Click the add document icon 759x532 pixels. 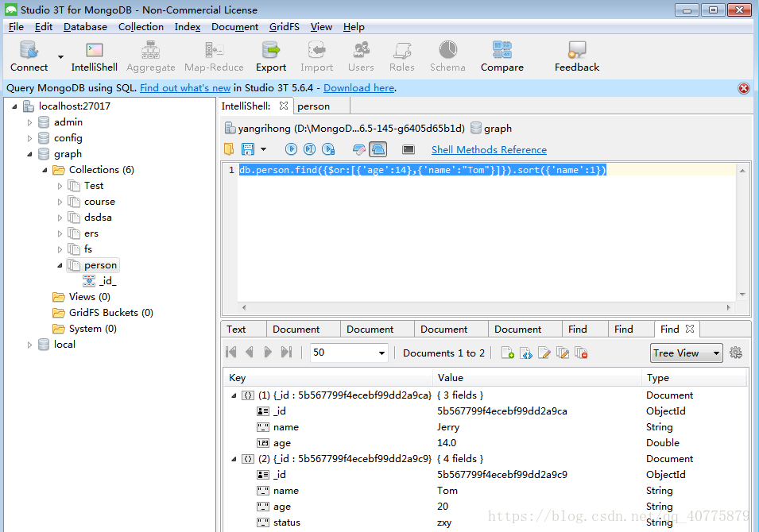pos(508,353)
